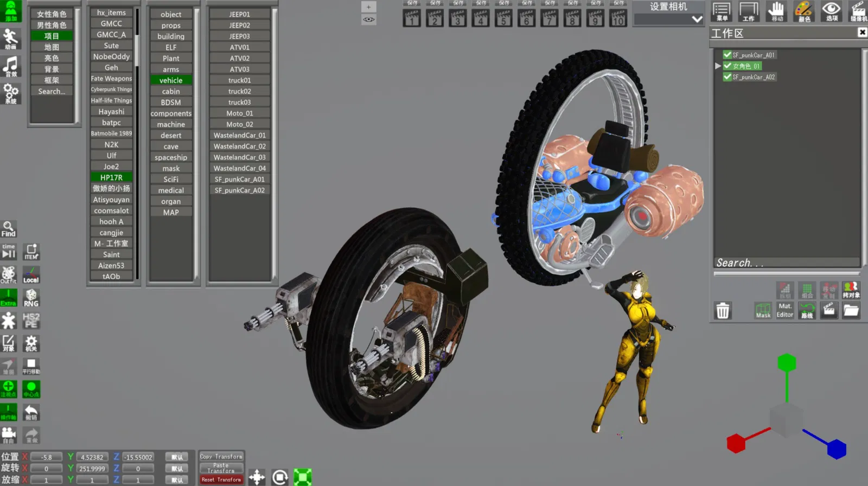868x486 pixels.
Task: Open the vehicle item category
Action: (171, 80)
